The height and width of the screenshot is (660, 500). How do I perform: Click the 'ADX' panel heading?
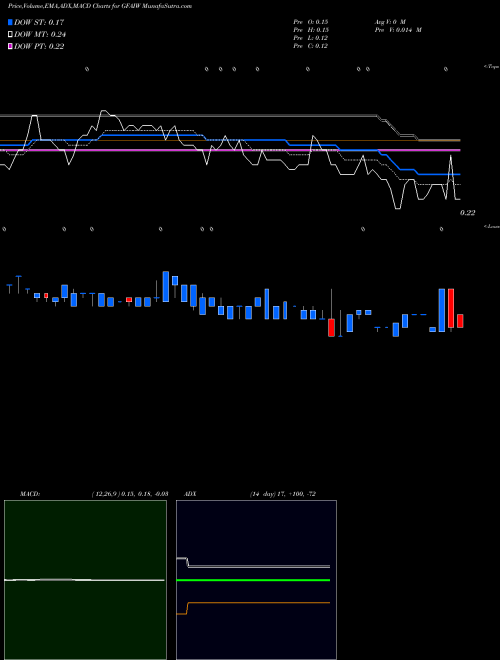(x=190, y=494)
